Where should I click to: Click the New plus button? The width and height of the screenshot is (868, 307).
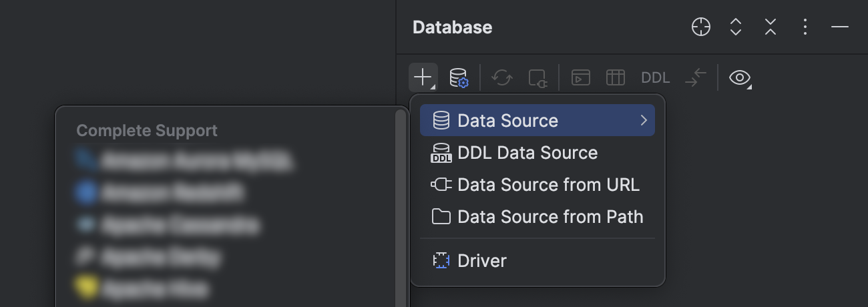[x=423, y=77]
